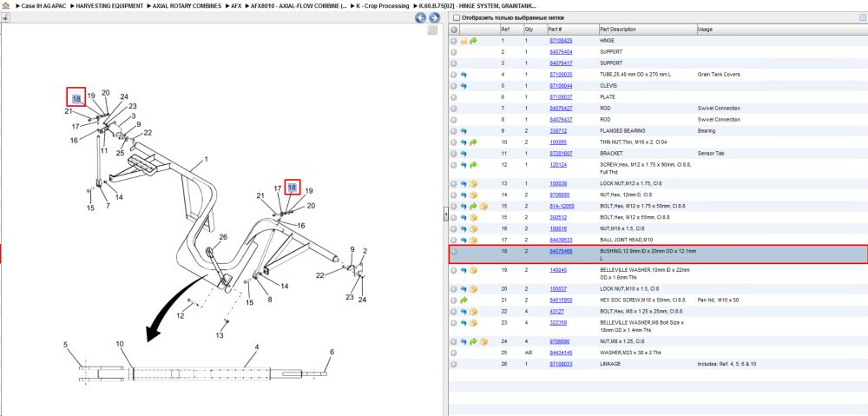
Task: Select callout 26 on the diagram
Action: 223,238
